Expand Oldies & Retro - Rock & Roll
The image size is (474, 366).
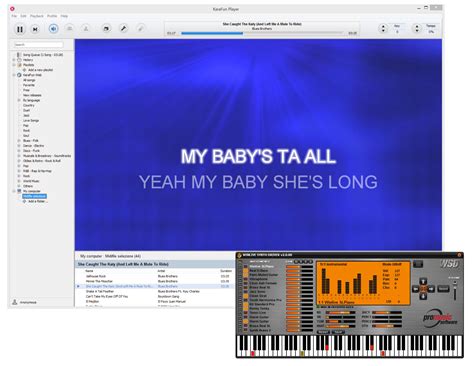(19, 161)
